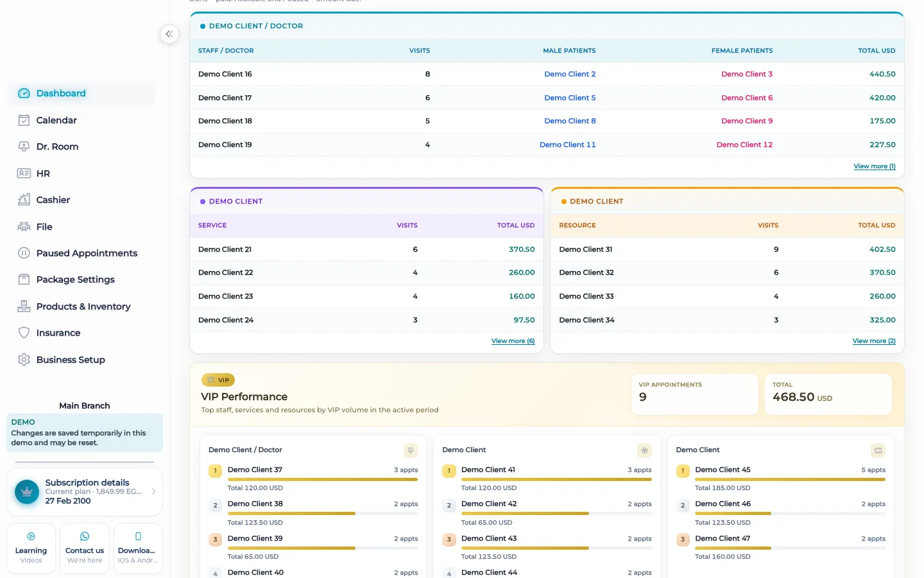This screenshot has height=578, width=924.
Task: Click View more (2) in resource table
Action: 874,341
